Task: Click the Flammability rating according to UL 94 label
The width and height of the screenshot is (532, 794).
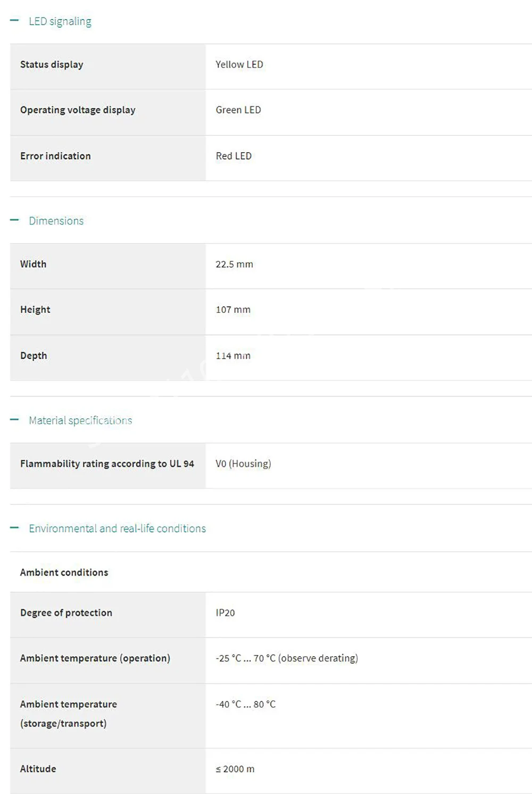Action: pos(107,464)
